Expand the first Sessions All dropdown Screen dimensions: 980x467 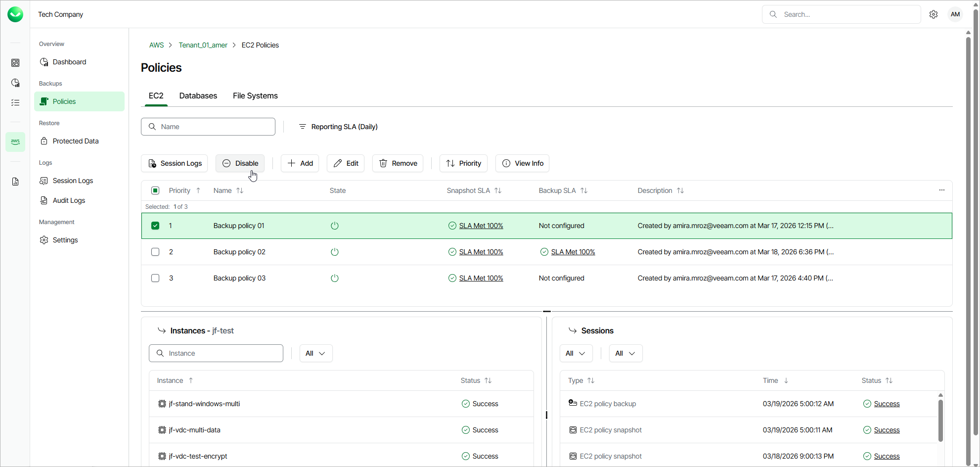(576, 353)
